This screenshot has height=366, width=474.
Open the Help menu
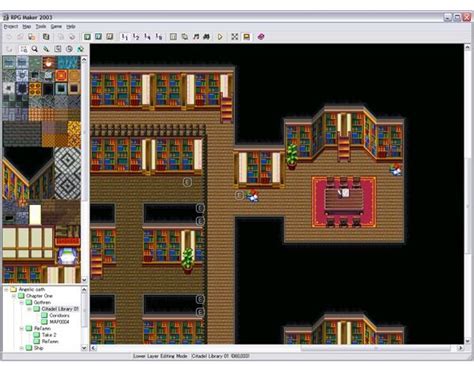[x=71, y=26]
